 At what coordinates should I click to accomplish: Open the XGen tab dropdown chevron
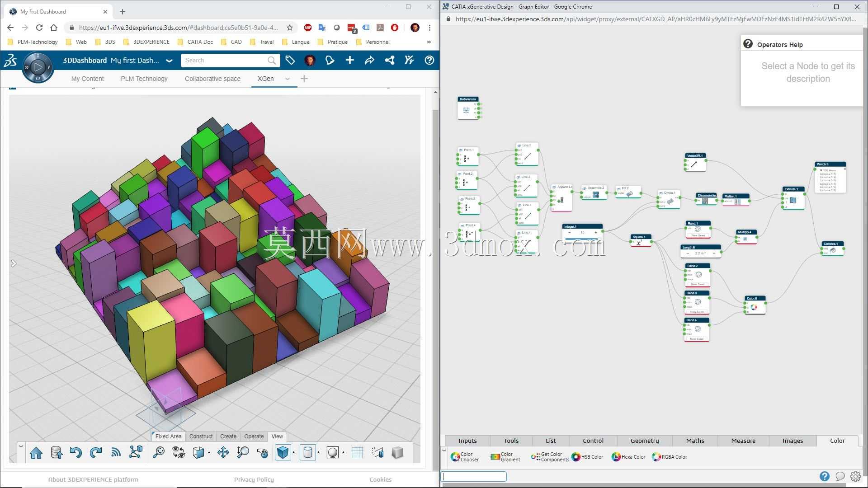[287, 79]
